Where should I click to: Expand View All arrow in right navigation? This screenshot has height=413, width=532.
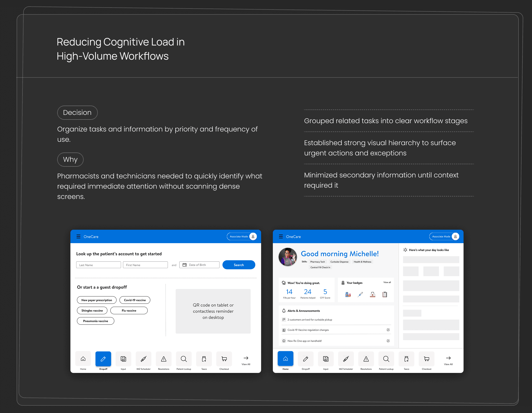coord(448,358)
